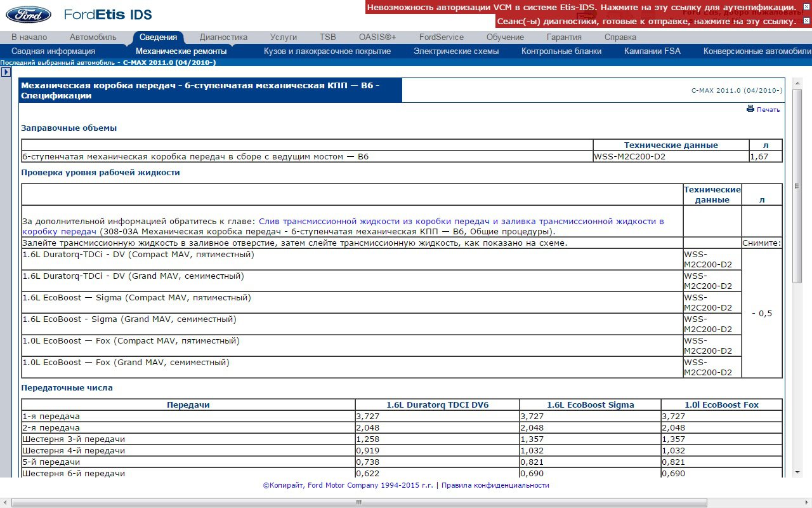812x508 pixels.
Task: Click the printer icon next to Печать
Action: (750, 109)
